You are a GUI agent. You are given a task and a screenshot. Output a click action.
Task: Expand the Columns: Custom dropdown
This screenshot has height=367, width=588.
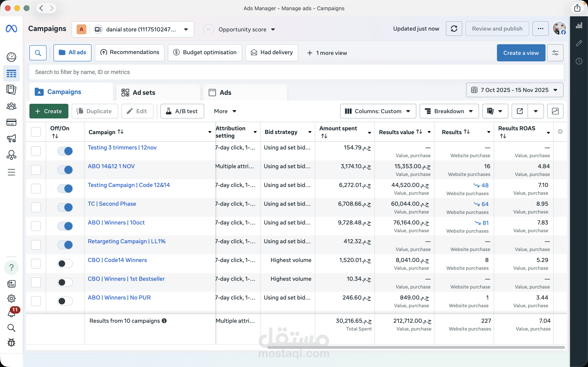tap(378, 111)
